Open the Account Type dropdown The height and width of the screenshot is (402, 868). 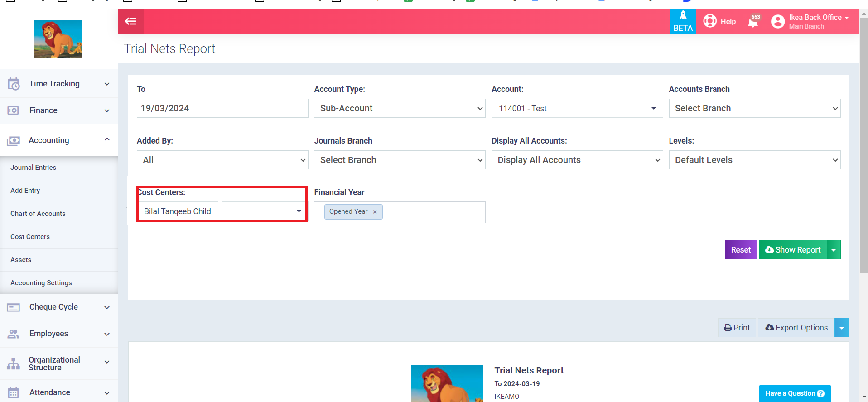click(399, 109)
